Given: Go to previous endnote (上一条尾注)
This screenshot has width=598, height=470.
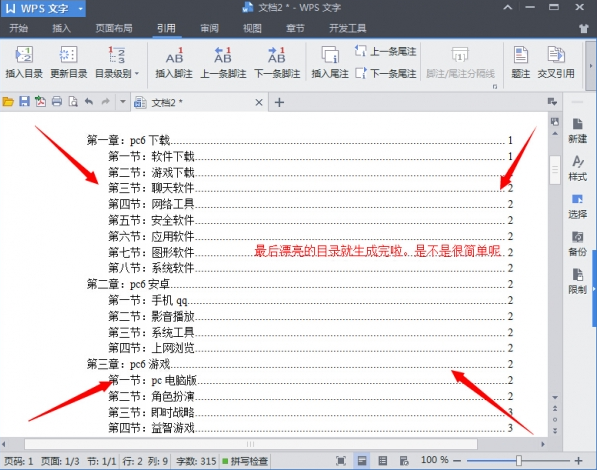Looking at the screenshot, I should coord(385,51).
